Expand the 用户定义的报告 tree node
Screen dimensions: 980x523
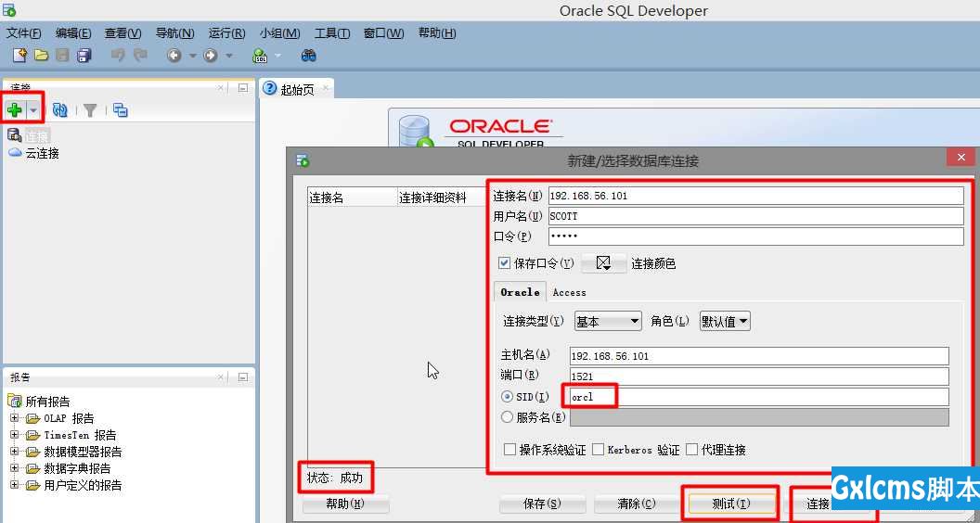point(14,485)
